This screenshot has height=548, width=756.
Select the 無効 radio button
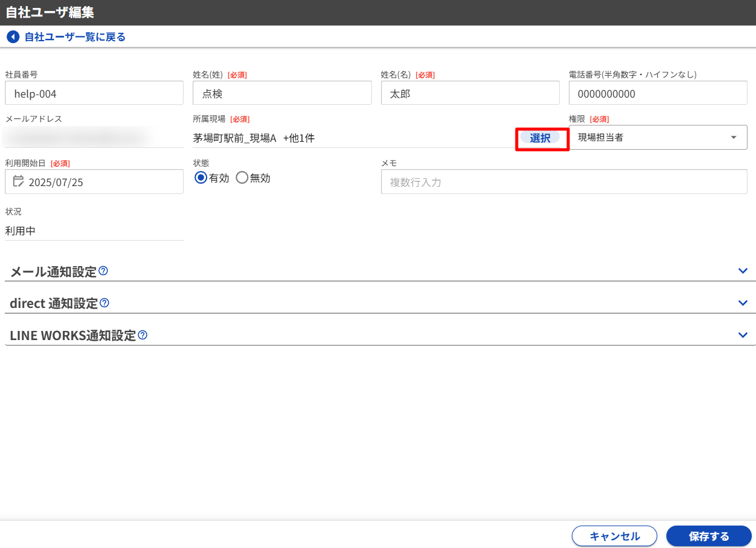click(242, 178)
